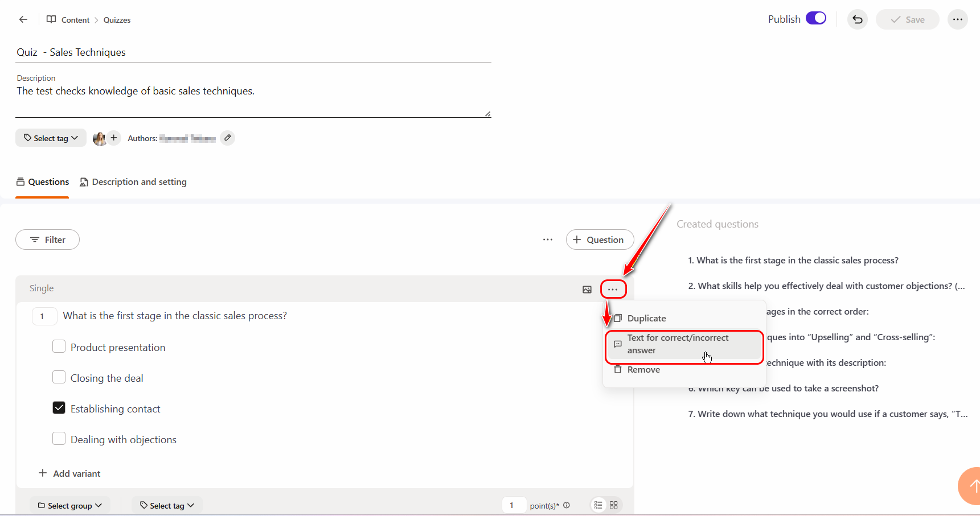Add an author with the plus icon

(114, 138)
